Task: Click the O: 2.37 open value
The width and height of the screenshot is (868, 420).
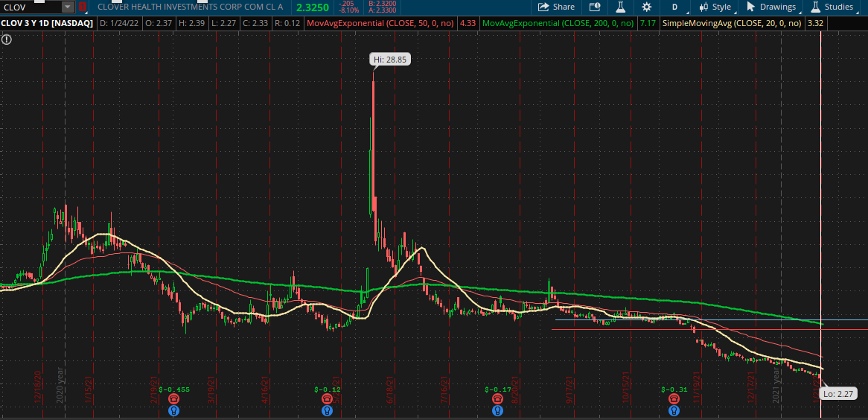Action: 157,23
